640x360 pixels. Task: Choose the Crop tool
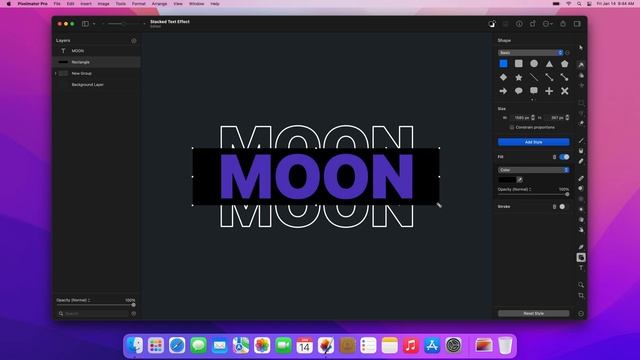tap(581, 295)
